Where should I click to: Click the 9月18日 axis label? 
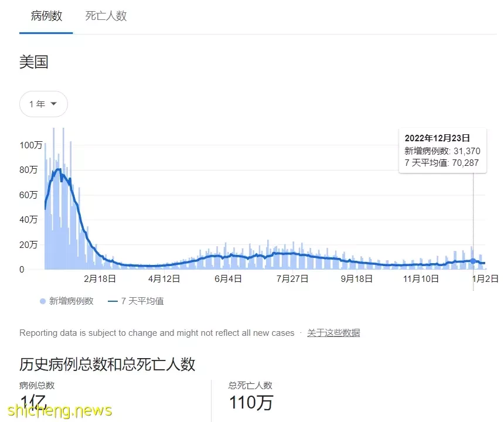[x=356, y=278]
